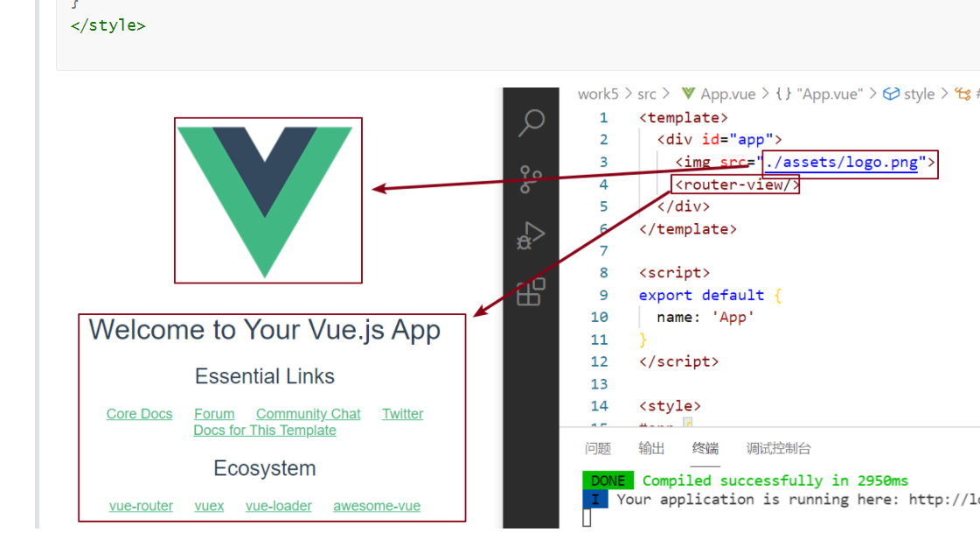Select "App.vue" symbol in the breadcrumb
The height and width of the screenshot is (553, 980).
pyautogui.click(x=830, y=94)
